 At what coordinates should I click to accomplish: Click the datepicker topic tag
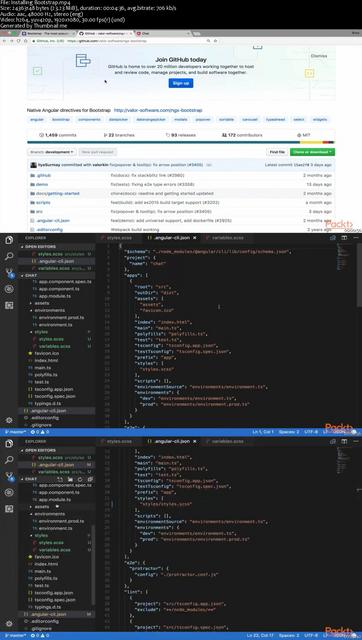tap(118, 120)
